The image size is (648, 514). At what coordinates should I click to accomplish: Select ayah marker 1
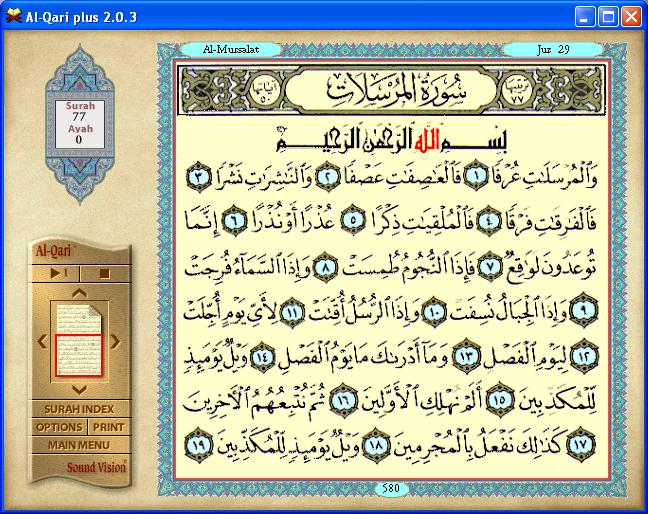[x=476, y=176]
